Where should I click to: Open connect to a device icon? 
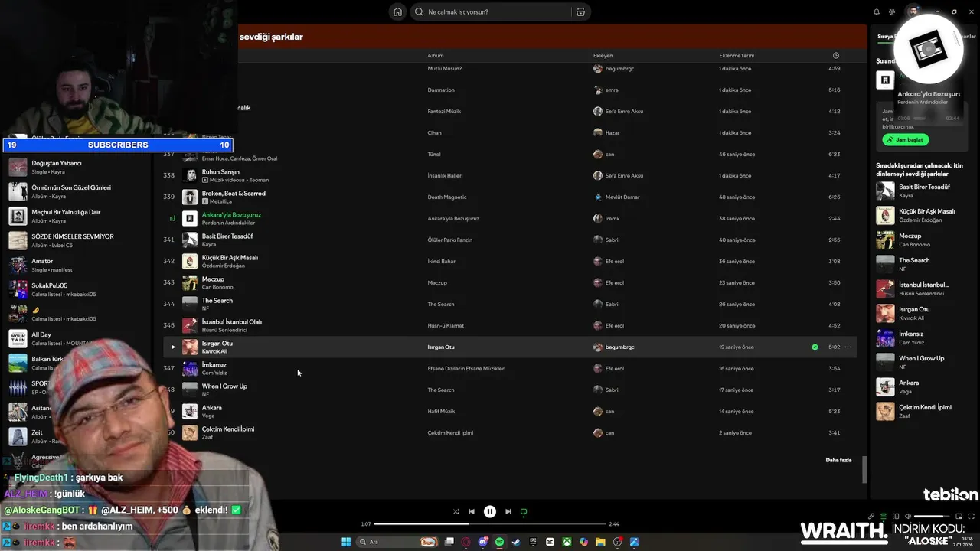coord(896,517)
